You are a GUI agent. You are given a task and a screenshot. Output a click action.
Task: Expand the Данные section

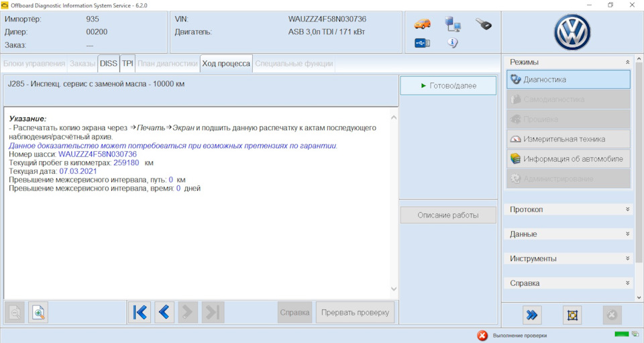[x=628, y=234]
